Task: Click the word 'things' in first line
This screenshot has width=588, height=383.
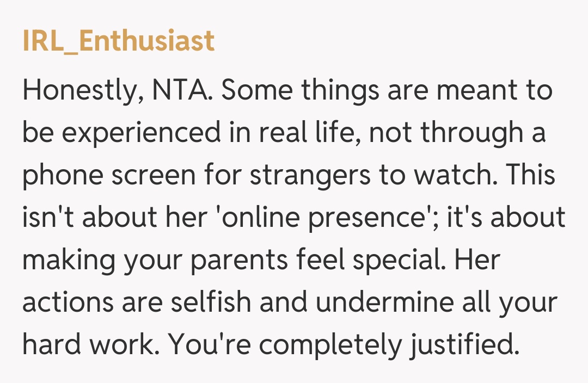Action: pos(341,91)
